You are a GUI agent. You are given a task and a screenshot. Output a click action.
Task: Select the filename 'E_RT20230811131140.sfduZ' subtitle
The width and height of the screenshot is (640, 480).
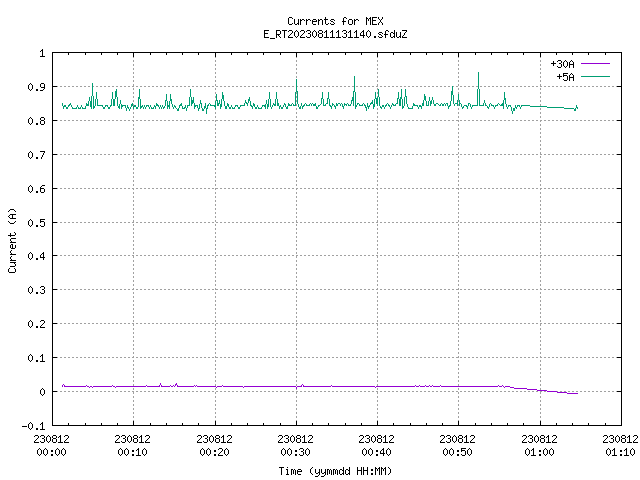[335, 34]
